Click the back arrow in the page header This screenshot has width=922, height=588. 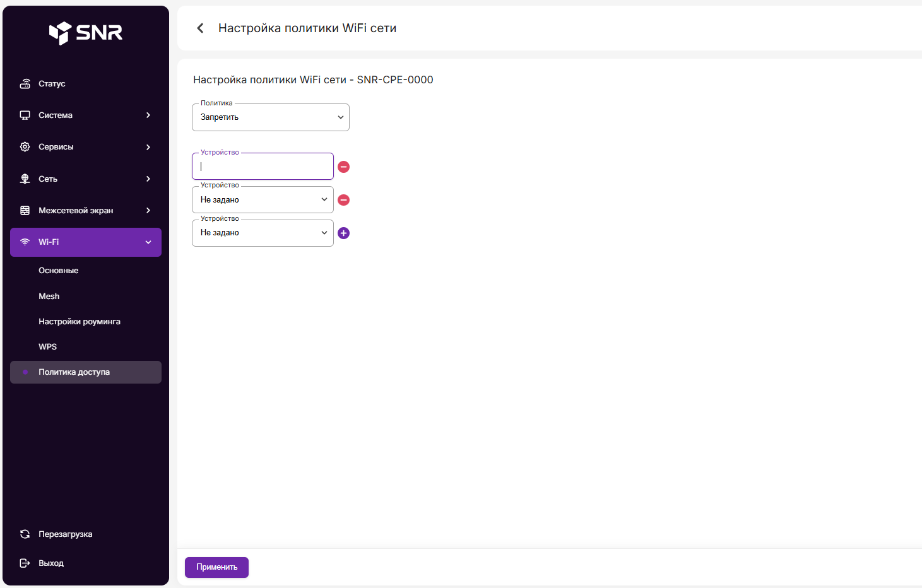(x=200, y=28)
